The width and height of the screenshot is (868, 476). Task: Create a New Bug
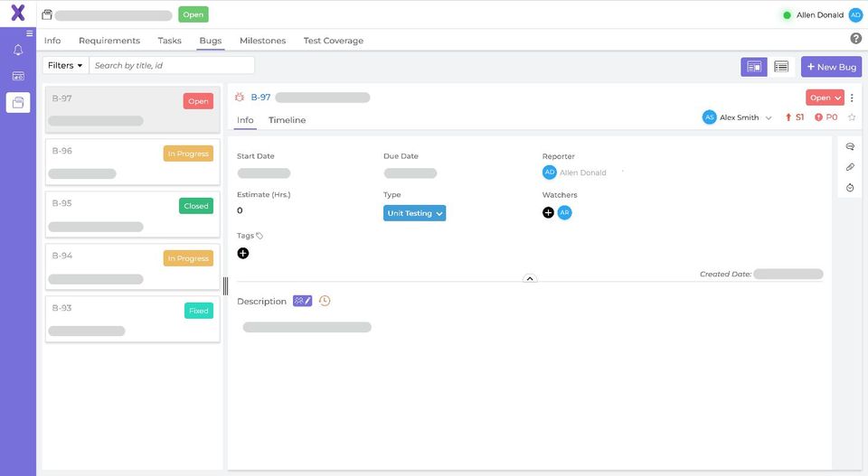click(x=831, y=67)
